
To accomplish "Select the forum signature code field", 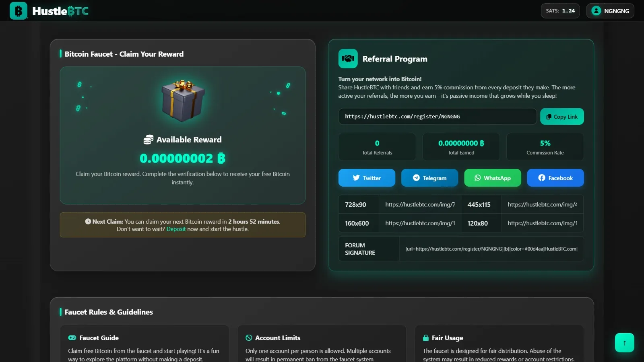I will [491, 249].
